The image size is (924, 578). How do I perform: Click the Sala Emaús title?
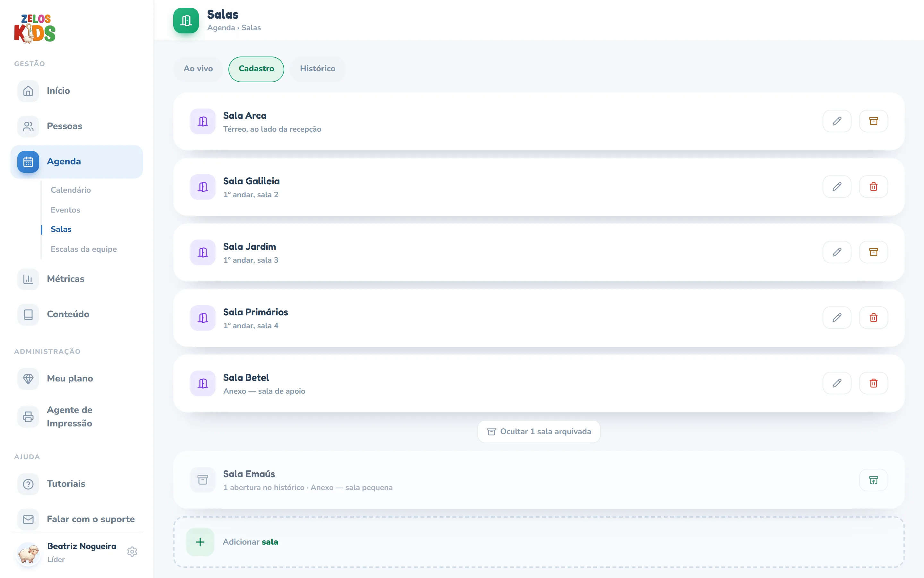click(x=249, y=474)
